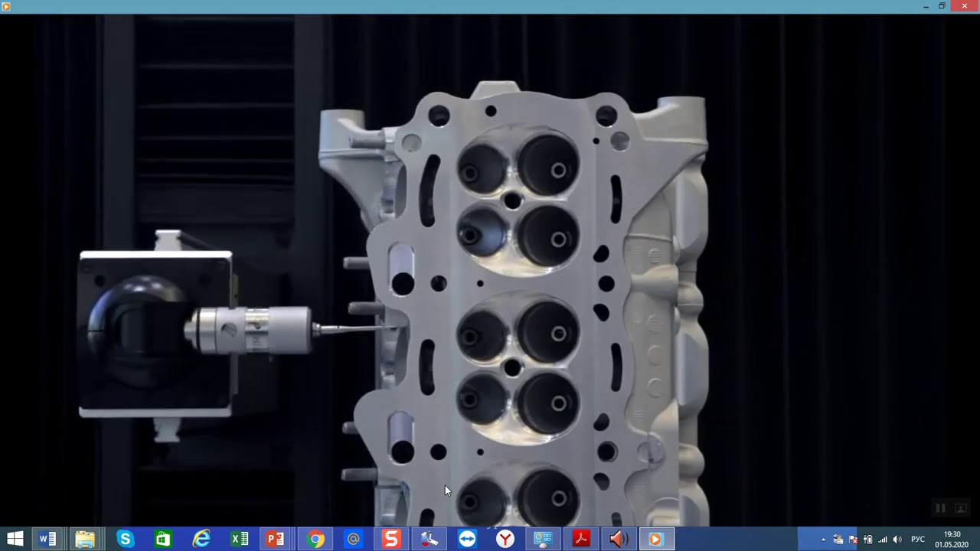Viewport: 980px width, 551px height.
Task: Click the active media player taskbar button
Action: [655, 540]
